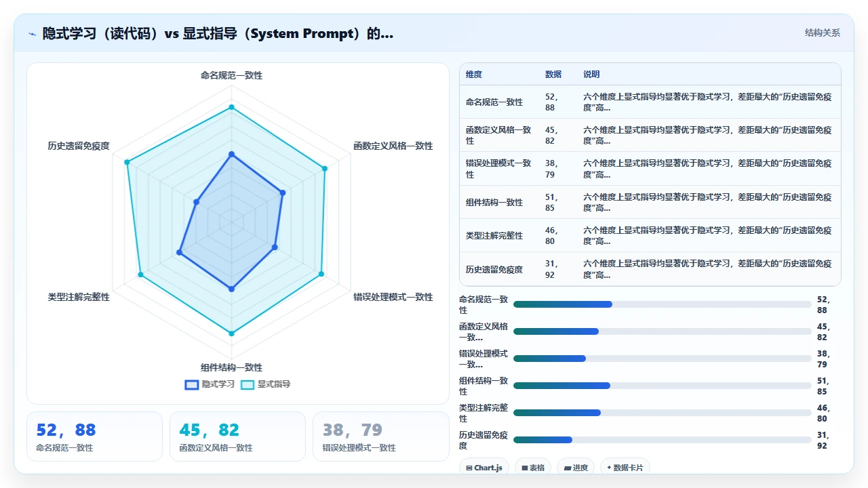Image resolution: width=868 pixels, height=488 pixels.
Task: Click the 类型注解完整性 progress bar
Action: pyautogui.click(x=662, y=413)
